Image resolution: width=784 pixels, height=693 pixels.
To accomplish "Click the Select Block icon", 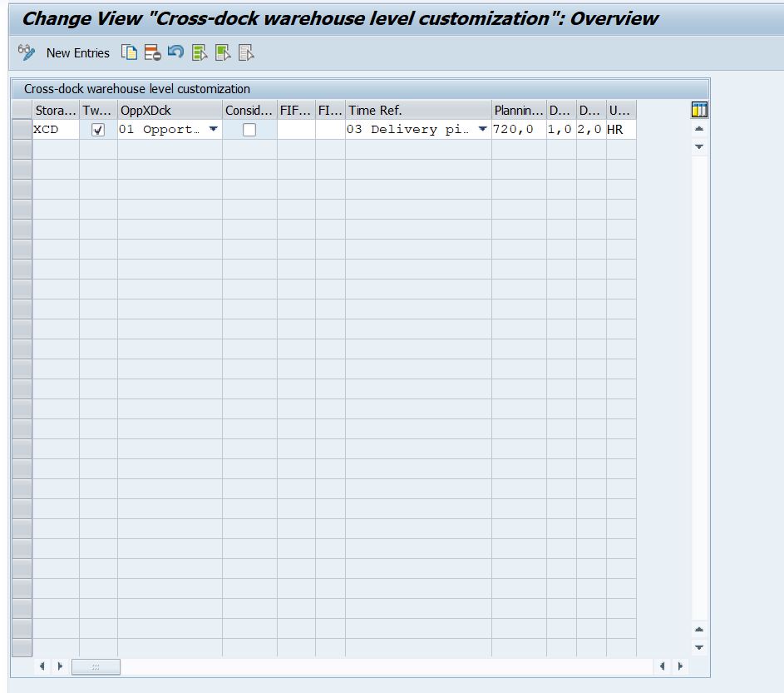I will 223,52.
